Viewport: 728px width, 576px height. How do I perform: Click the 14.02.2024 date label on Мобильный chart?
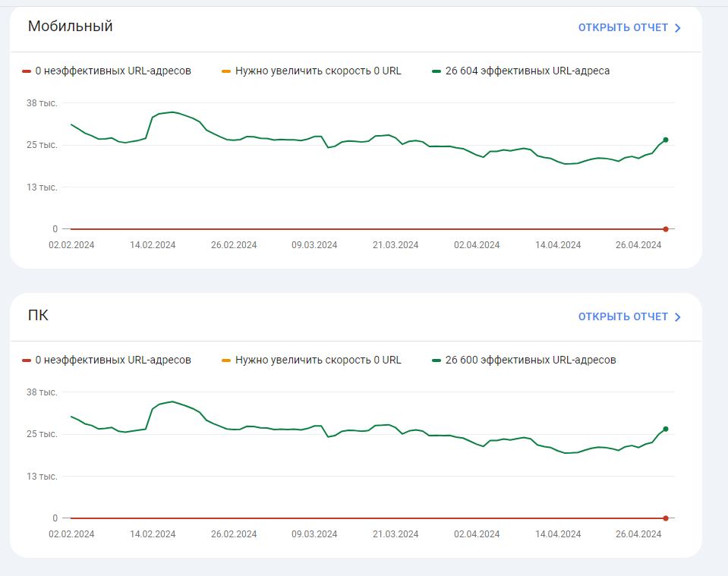click(153, 245)
